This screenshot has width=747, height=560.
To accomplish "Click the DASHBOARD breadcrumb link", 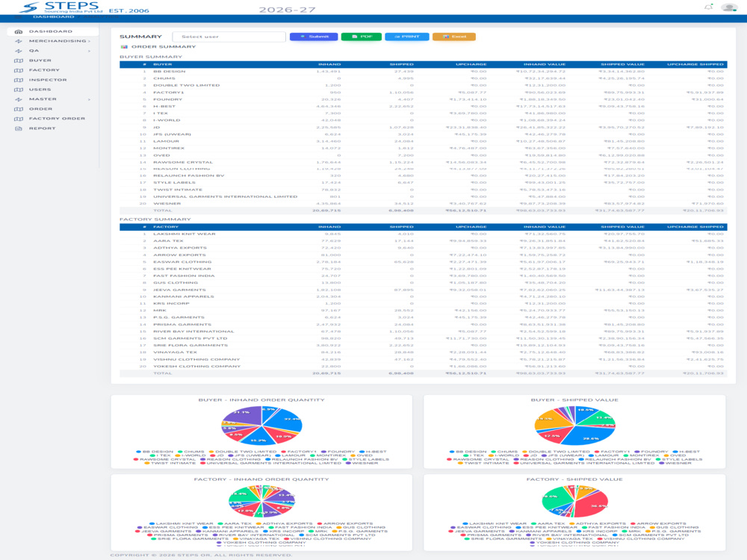I will [x=54, y=17].
